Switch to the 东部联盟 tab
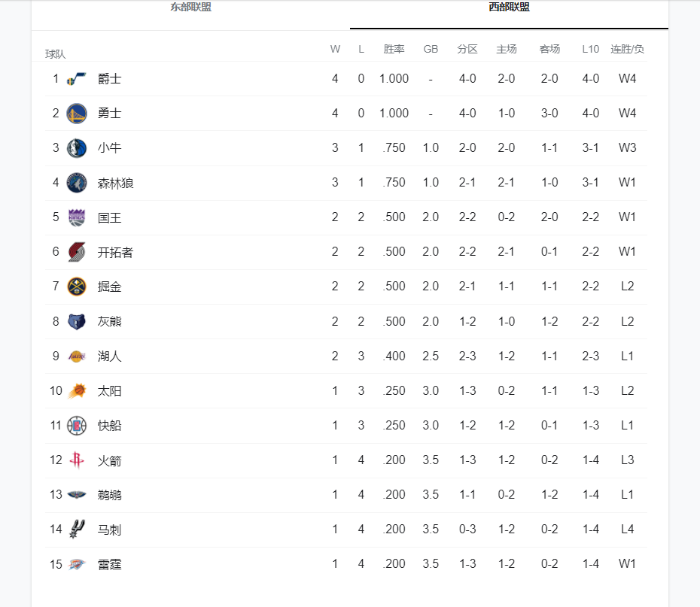The height and width of the screenshot is (607, 700). 190,8
